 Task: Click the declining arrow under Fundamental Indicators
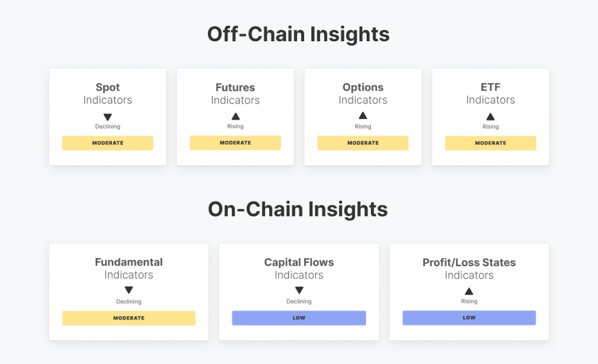129,290
